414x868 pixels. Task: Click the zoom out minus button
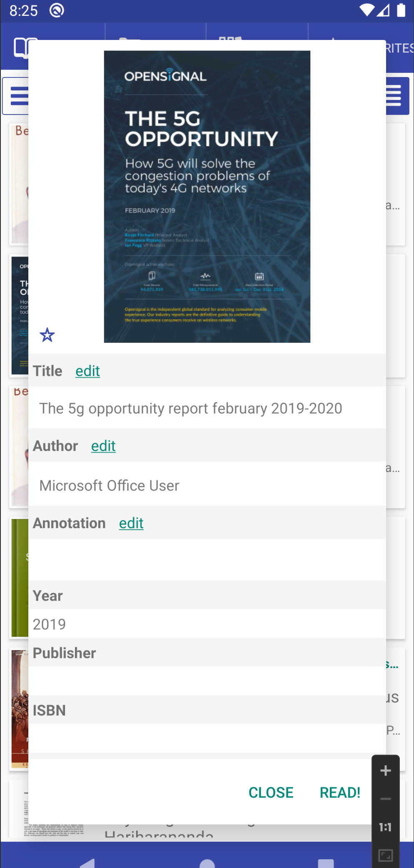(x=385, y=799)
